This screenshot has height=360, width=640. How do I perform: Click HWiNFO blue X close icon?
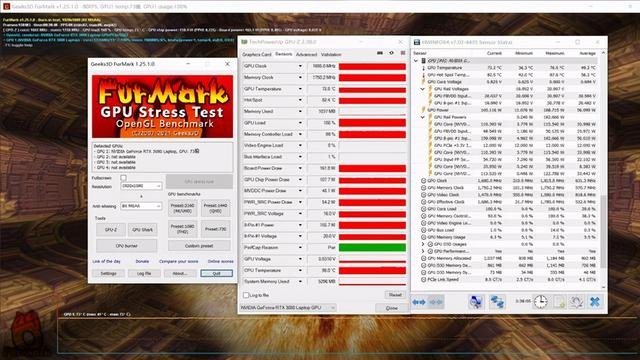point(595,302)
